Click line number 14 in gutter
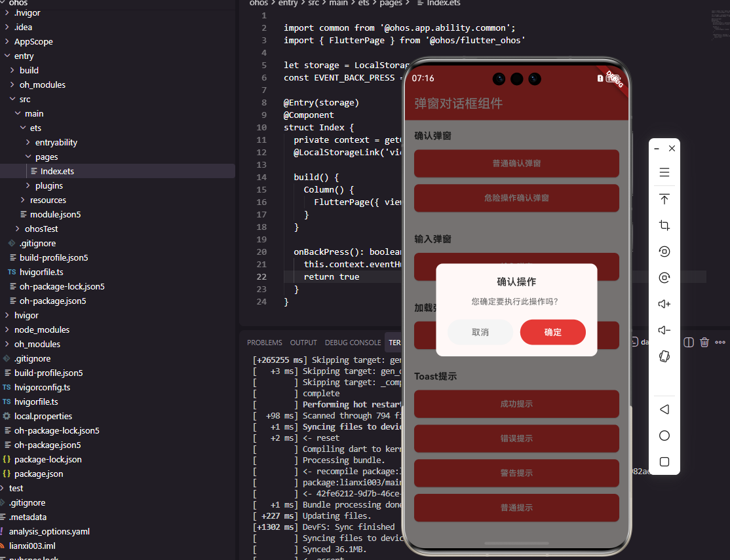Image resolution: width=730 pixels, height=560 pixels. [261, 177]
